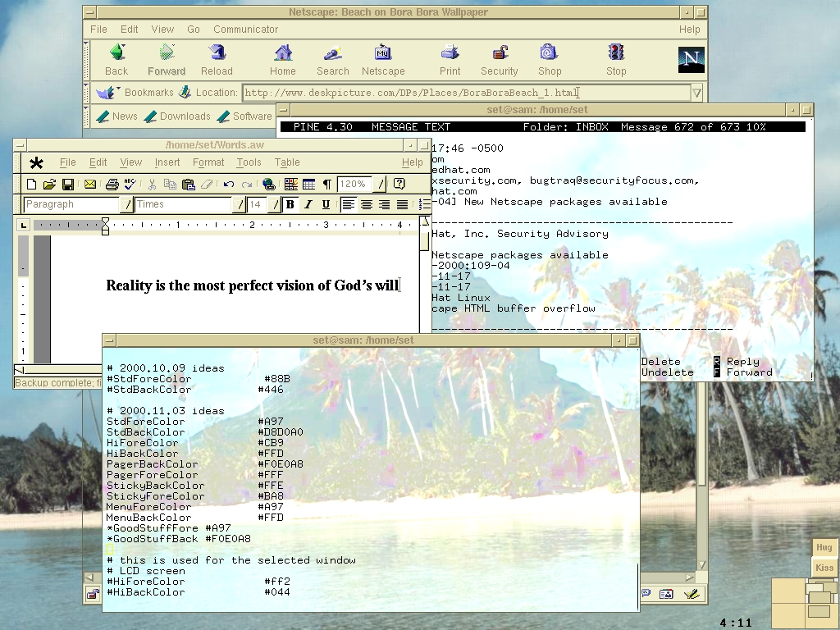The image size is (840, 630).
Task: Expand Netscape location history dropdown
Action: click(696, 93)
